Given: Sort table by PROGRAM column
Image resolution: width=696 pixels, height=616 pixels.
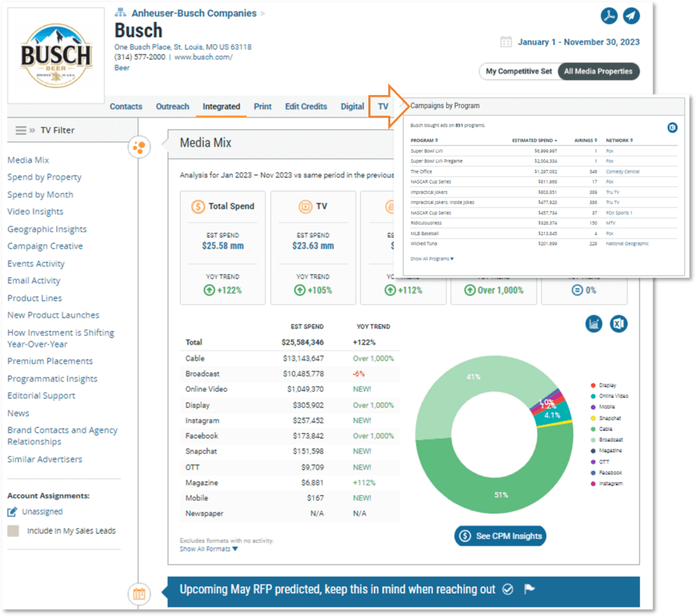Looking at the screenshot, I should pos(424,140).
